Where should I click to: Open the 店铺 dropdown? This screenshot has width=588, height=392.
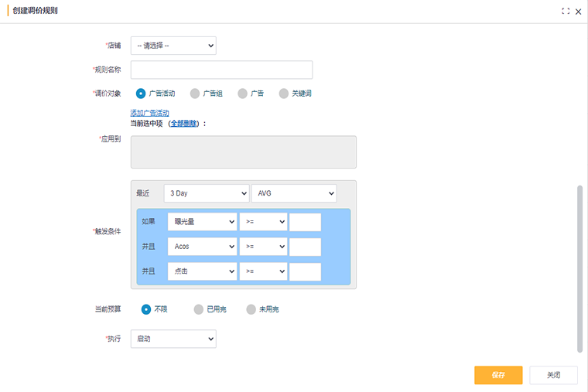click(173, 46)
